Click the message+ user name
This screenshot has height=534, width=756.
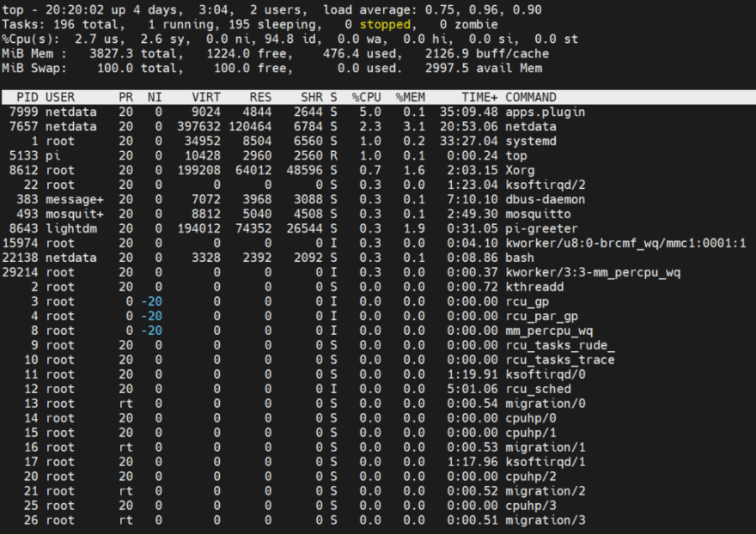click(x=75, y=199)
